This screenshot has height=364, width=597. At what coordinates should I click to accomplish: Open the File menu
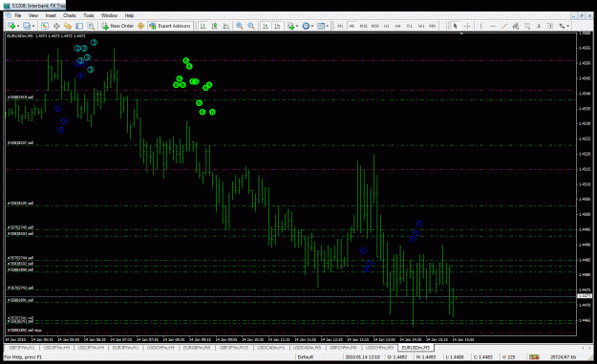tap(18, 15)
